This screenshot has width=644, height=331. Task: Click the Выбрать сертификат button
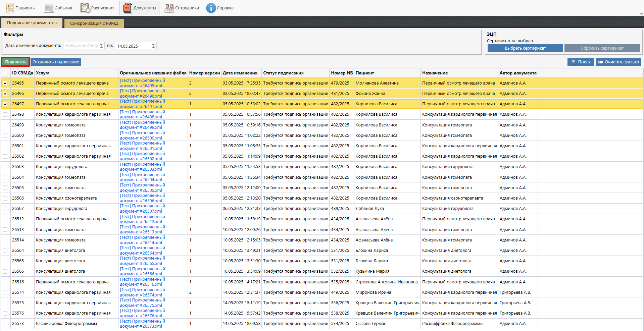click(x=525, y=48)
